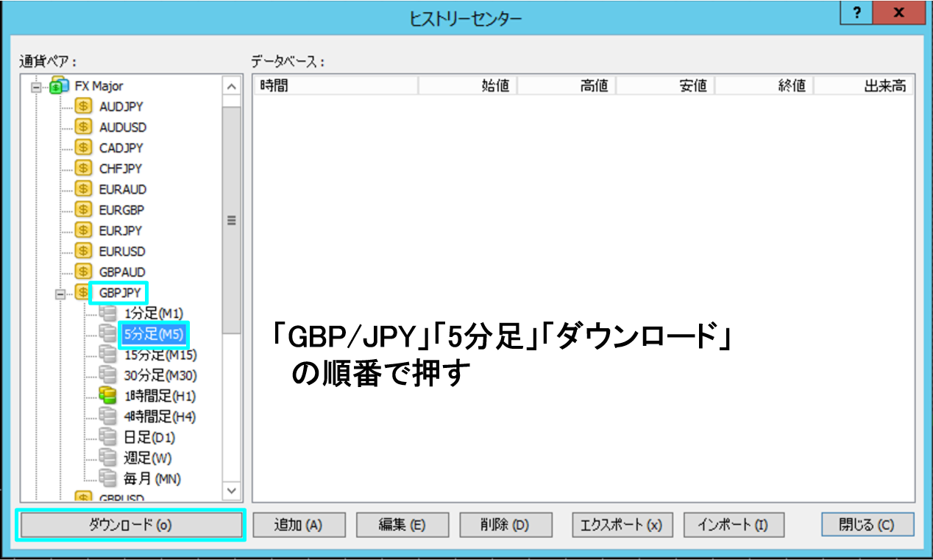Click the 時間 column header
This screenshot has width=933, height=560.
pyautogui.click(x=336, y=86)
